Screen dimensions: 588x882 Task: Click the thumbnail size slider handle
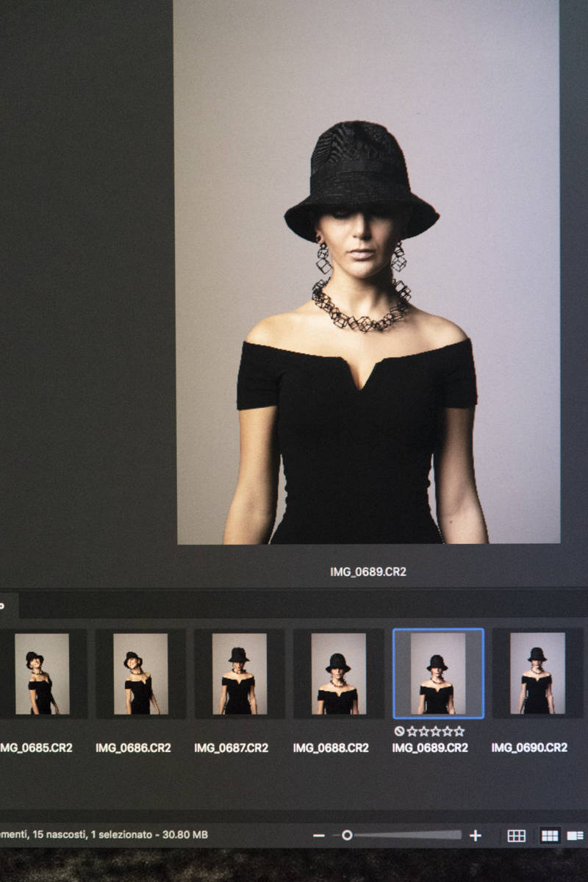[347, 835]
